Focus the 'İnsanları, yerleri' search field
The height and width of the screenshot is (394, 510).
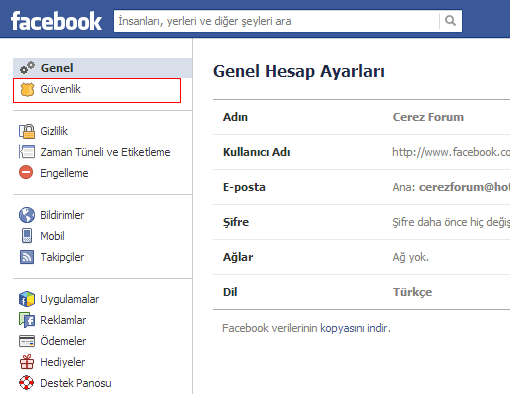[x=277, y=21]
